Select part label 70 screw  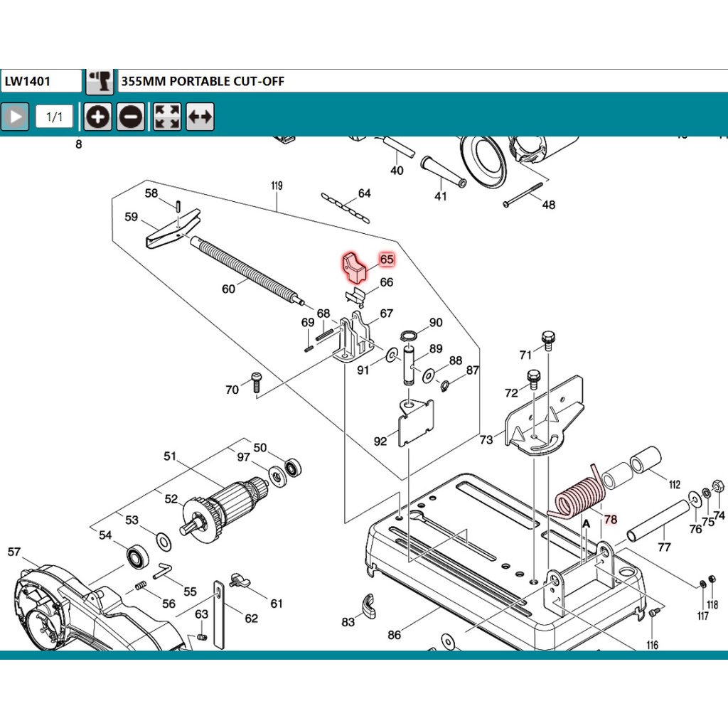232,390
